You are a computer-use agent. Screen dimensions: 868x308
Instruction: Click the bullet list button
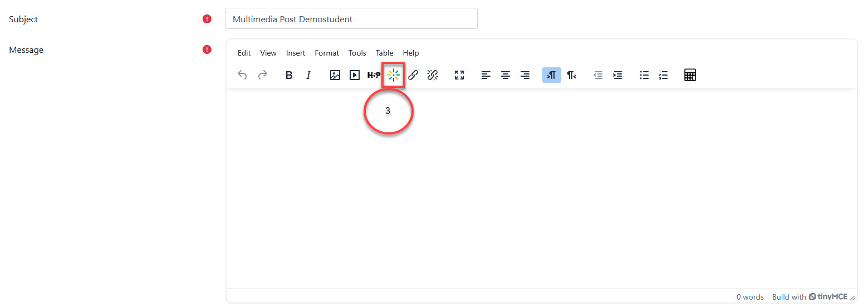coord(644,75)
